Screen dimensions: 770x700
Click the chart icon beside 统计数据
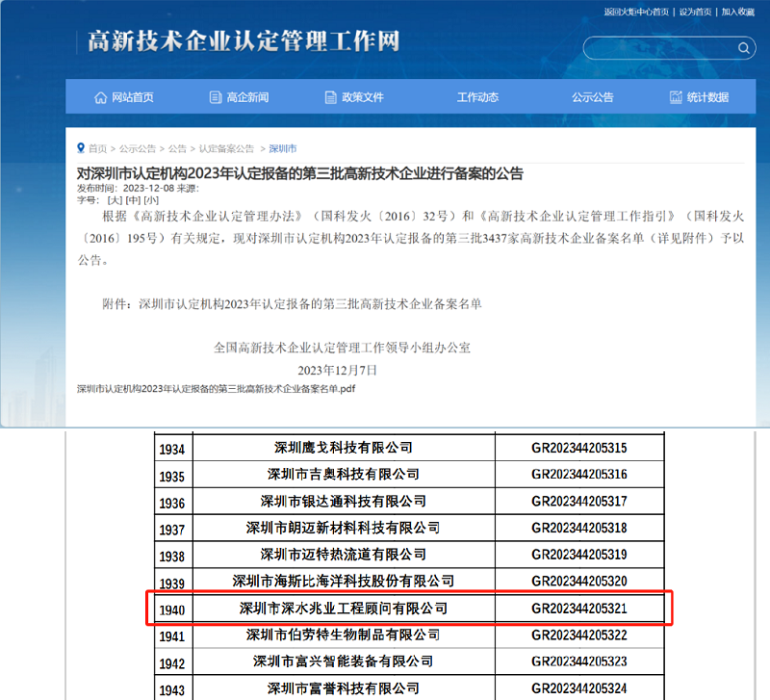(677, 97)
